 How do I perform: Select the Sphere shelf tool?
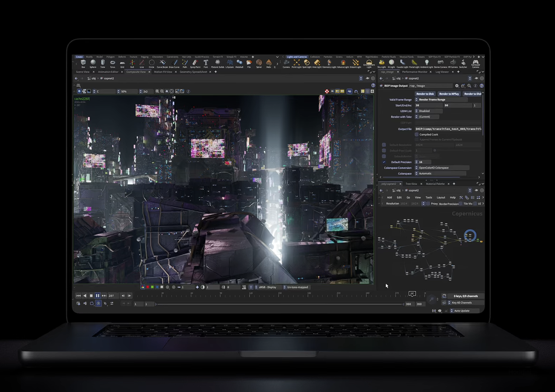click(93, 64)
